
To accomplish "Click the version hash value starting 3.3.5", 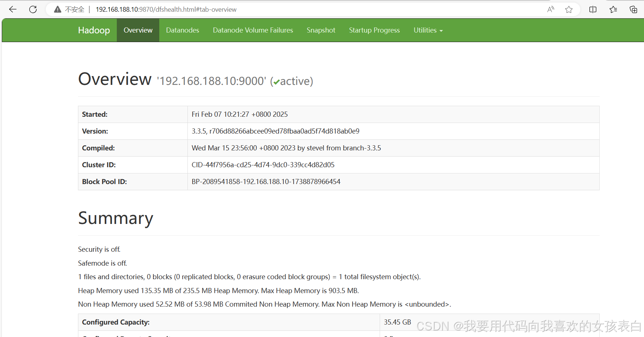I will coord(276,131).
